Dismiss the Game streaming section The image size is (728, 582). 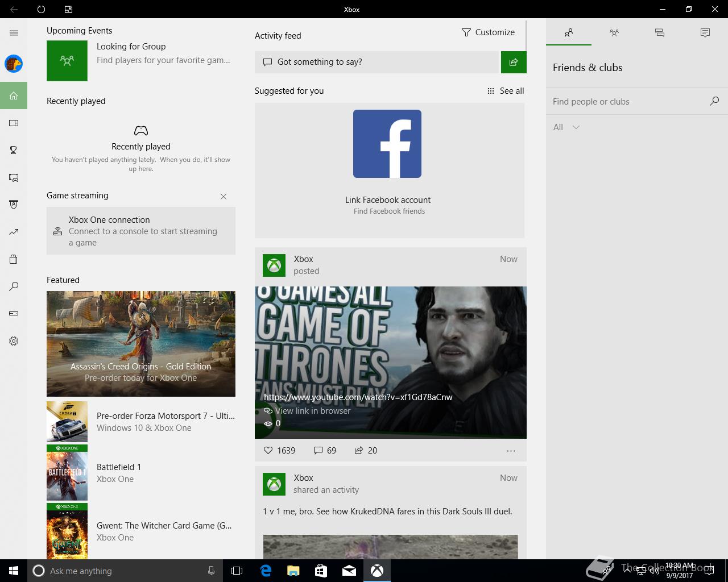click(x=224, y=197)
